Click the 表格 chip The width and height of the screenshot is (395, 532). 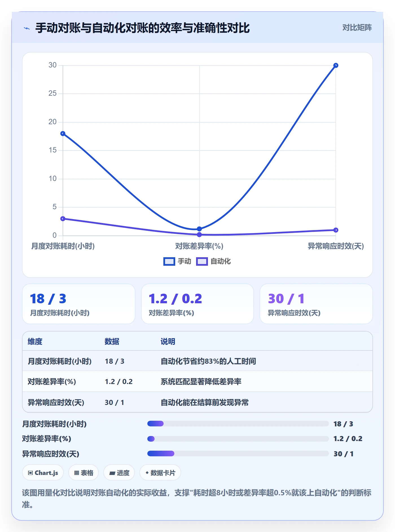point(84,473)
